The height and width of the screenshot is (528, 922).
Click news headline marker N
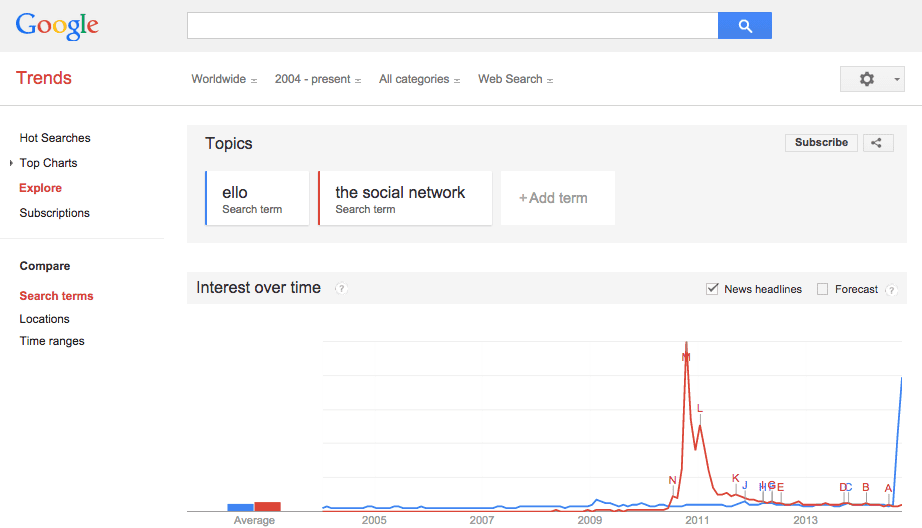(672, 481)
